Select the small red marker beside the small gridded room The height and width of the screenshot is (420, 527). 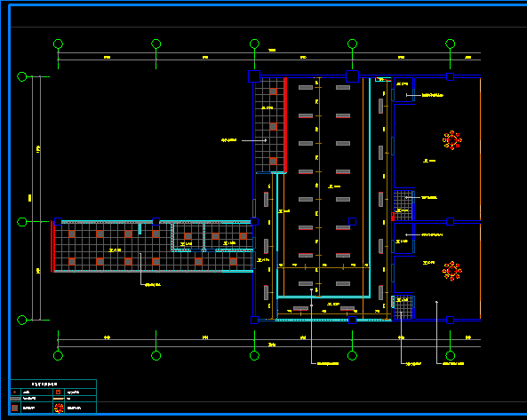click(x=393, y=217)
